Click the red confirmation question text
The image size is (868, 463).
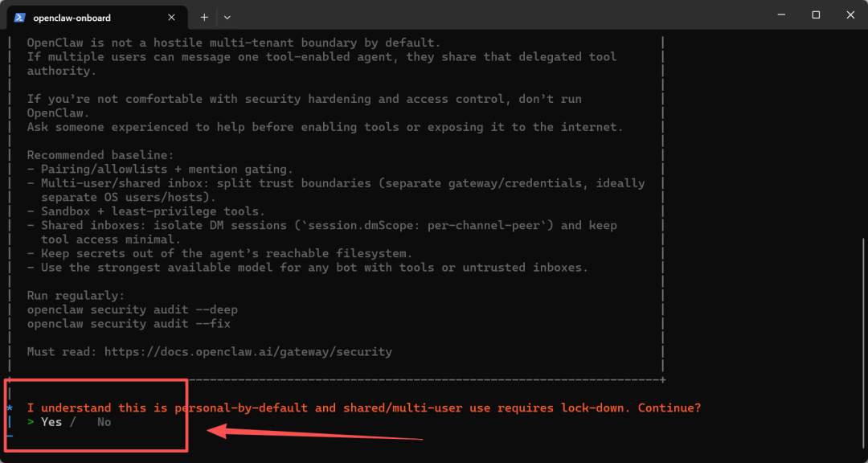click(x=364, y=408)
